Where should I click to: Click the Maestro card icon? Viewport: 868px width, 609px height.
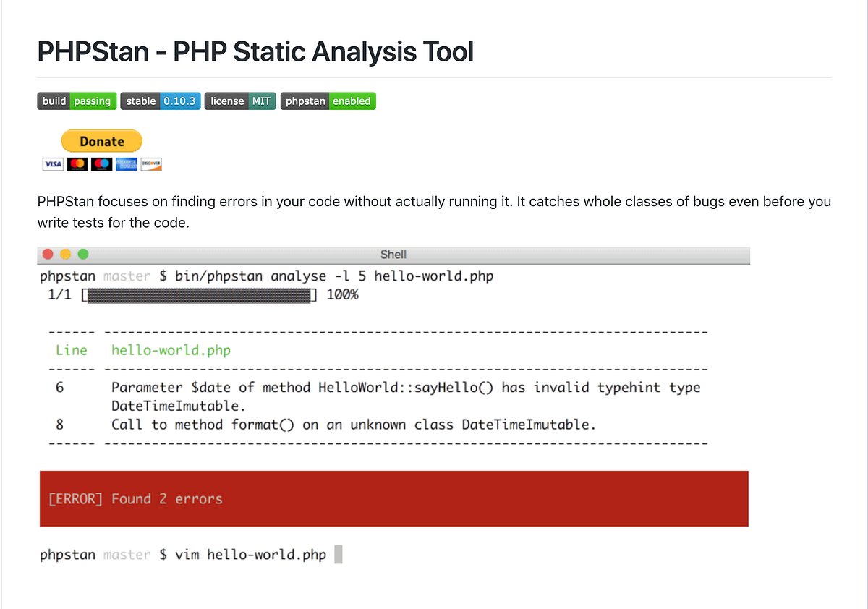point(101,163)
